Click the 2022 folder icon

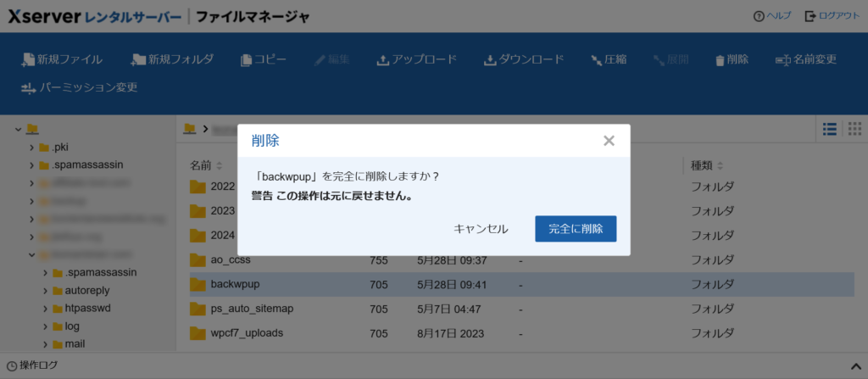[198, 187]
